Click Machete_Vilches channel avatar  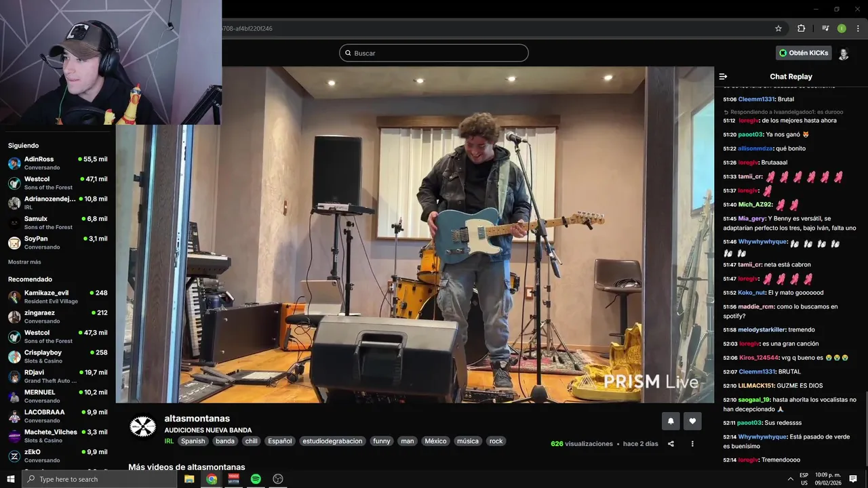coord(14,436)
